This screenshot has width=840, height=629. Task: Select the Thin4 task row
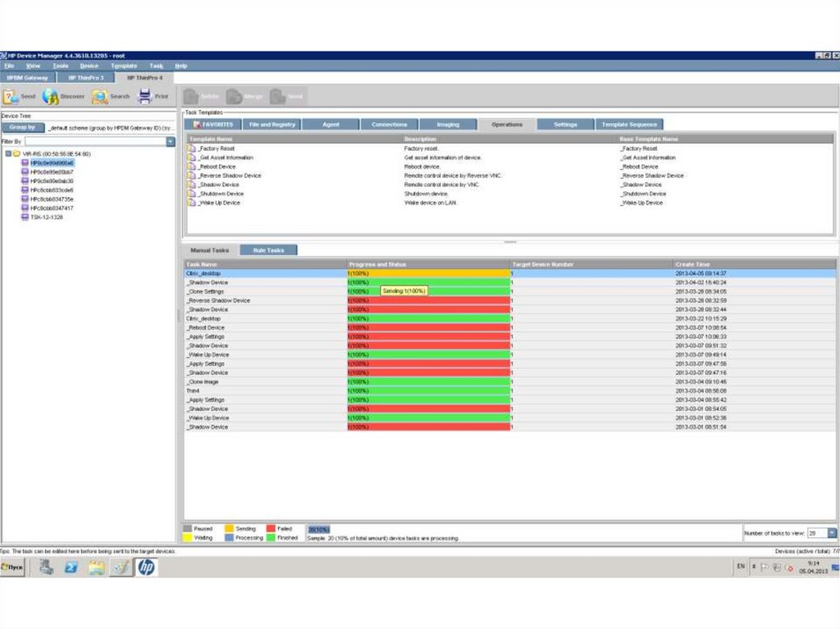click(510, 391)
